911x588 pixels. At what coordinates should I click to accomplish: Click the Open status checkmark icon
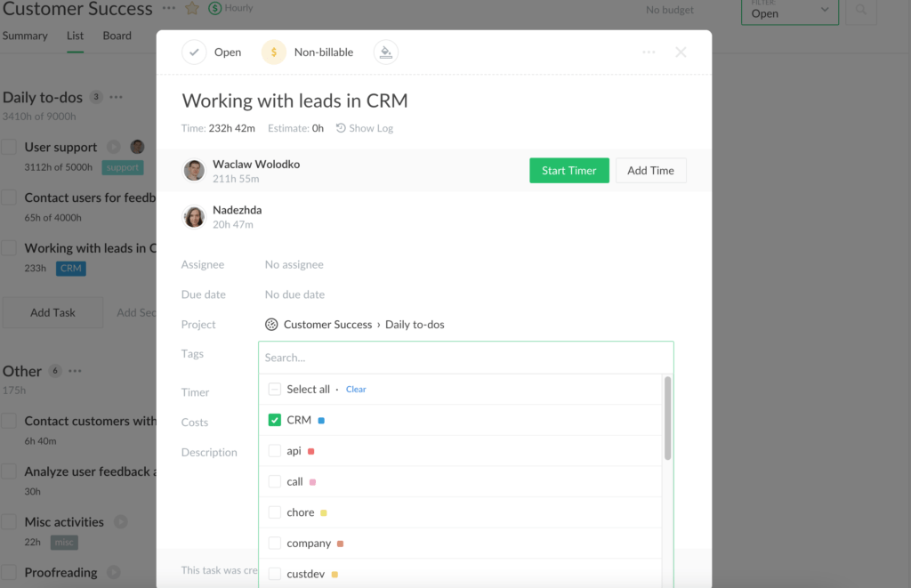[x=194, y=52]
